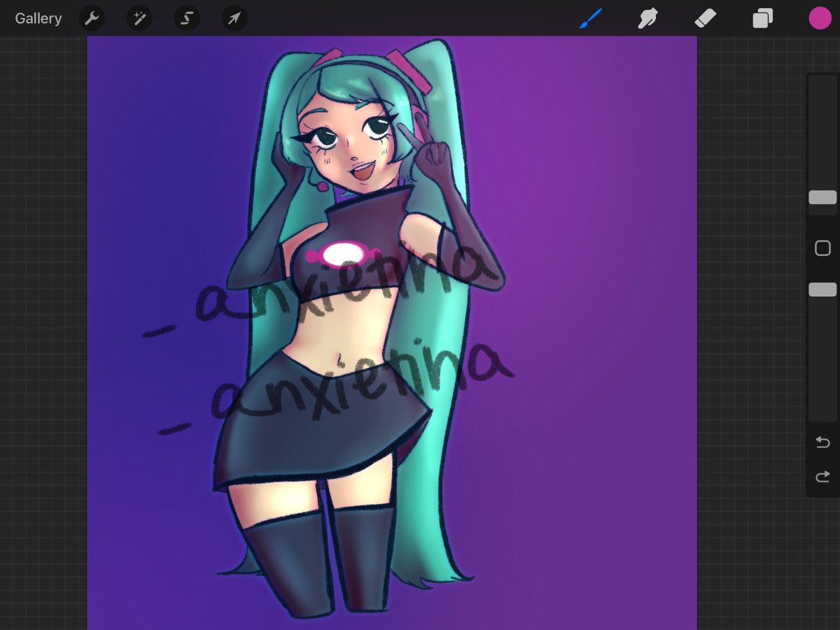840x630 pixels.
Task: Open the Adjustments magic wand menu
Action: tap(139, 18)
